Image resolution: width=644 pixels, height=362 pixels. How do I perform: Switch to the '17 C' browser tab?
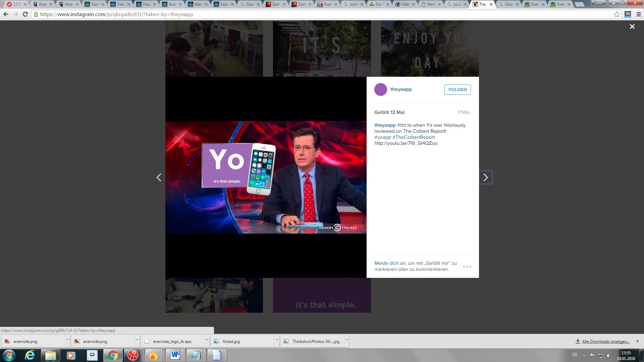click(x=16, y=4)
